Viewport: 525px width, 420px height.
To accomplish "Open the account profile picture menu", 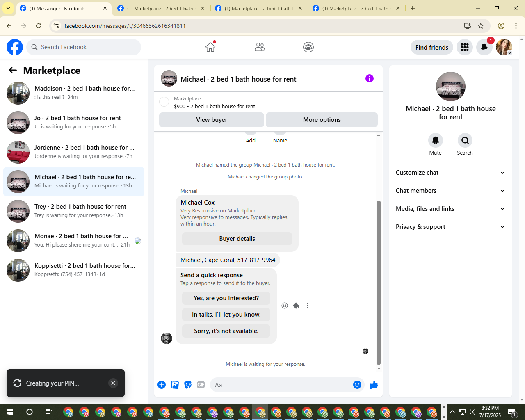I will point(504,47).
